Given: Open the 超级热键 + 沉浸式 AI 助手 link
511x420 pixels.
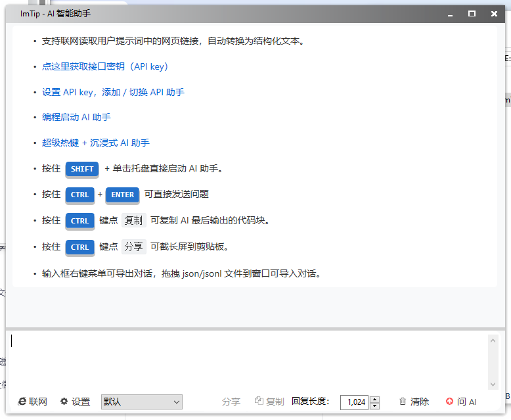Looking at the screenshot, I should [95, 143].
